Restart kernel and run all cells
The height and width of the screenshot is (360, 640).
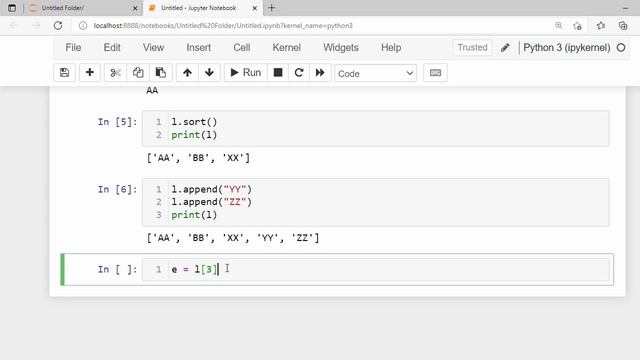tap(320, 73)
